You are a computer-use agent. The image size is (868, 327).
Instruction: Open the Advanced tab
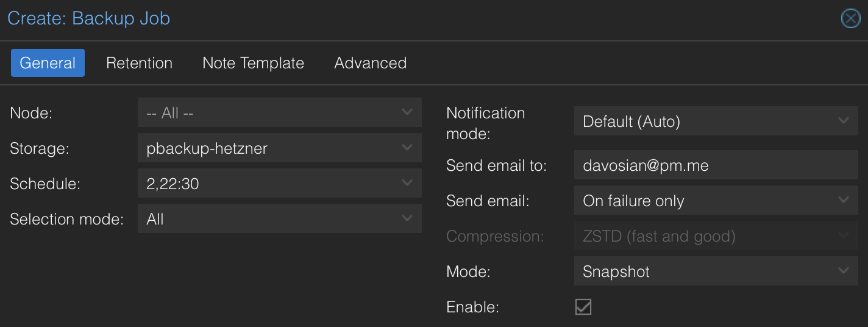[x=370, y=63]
